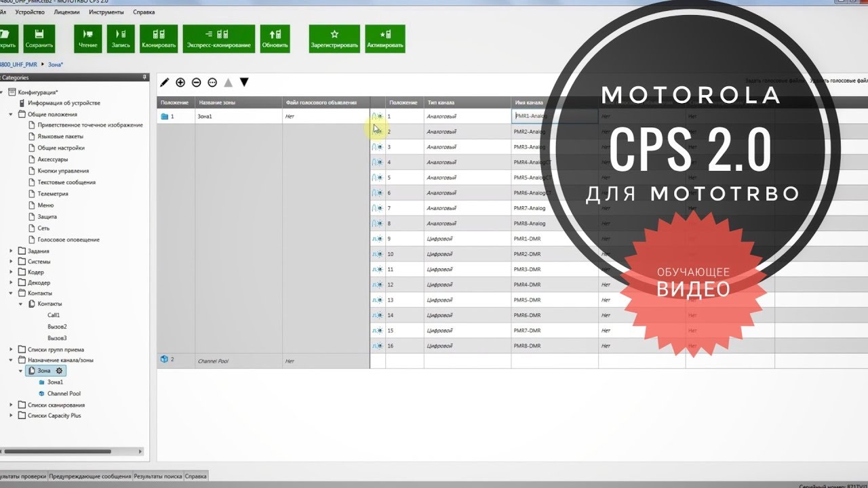Select Текстовые сообщения in the tree
The image size is (868, 488).
[66, 182]
